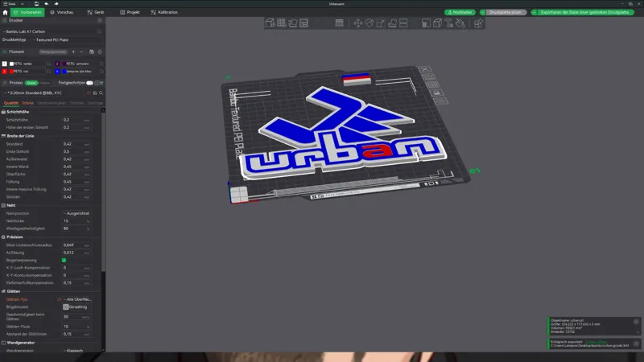Click the Arrange all objects icon
This screenshot has width=644, height=362.
(x=304, y=23)
